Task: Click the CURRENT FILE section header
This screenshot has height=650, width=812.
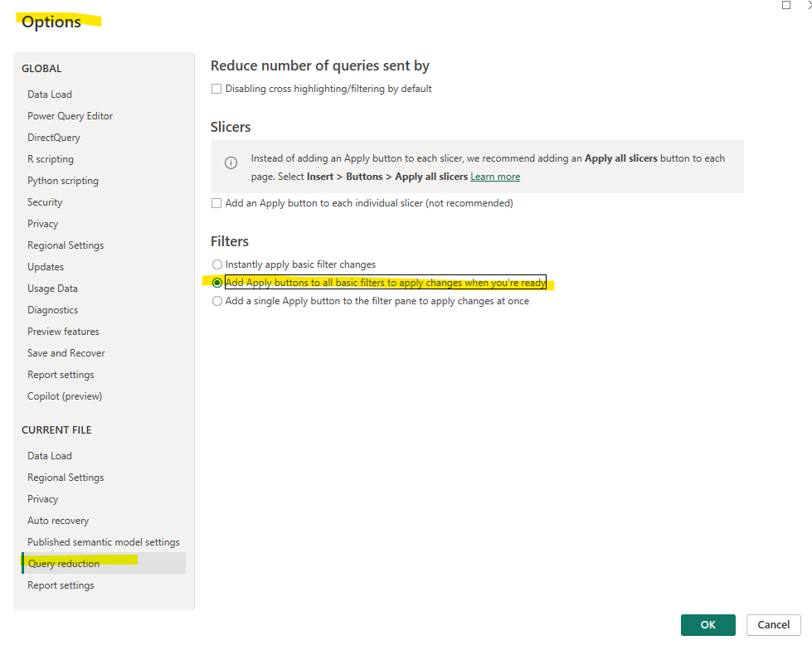Action: point(56,430)
